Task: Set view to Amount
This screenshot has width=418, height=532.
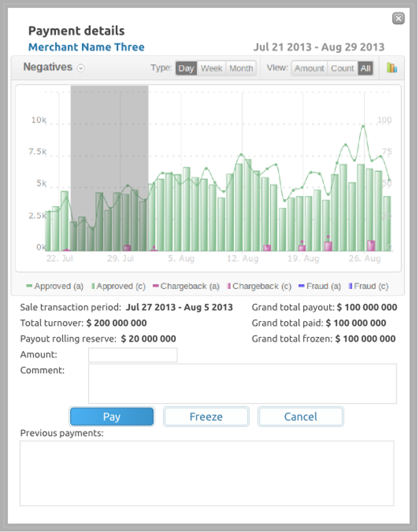Action: point(309,68)
